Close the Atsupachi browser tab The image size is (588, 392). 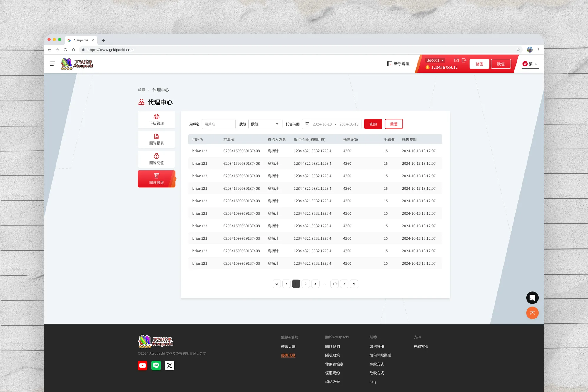click(93, 40)
